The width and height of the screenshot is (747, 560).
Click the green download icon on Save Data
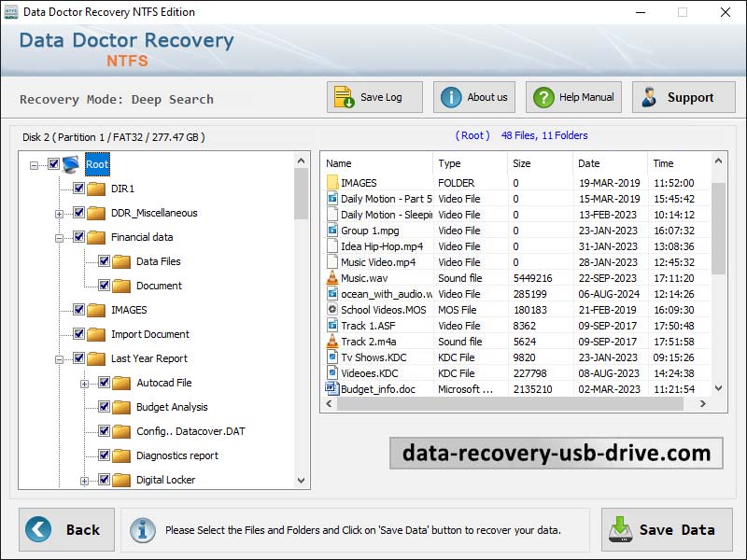(621, 529)
